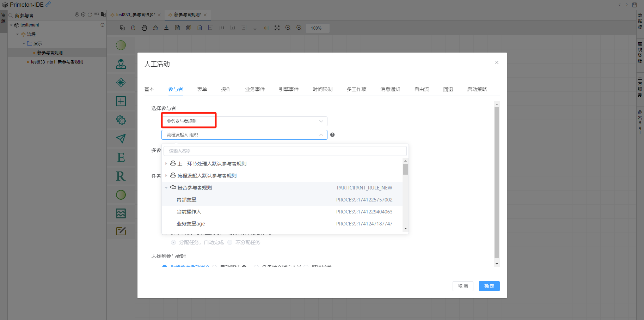Click the help question-mark icon beside participant rule
This screenshot has width=644, height=320.
click(x=332, y=135)
